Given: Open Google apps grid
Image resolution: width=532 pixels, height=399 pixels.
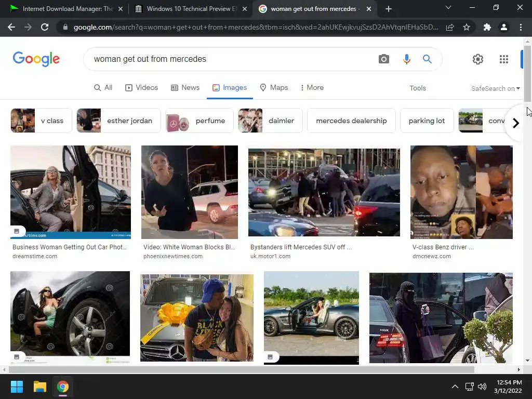Looking at the screenshot, I should 504,59.
